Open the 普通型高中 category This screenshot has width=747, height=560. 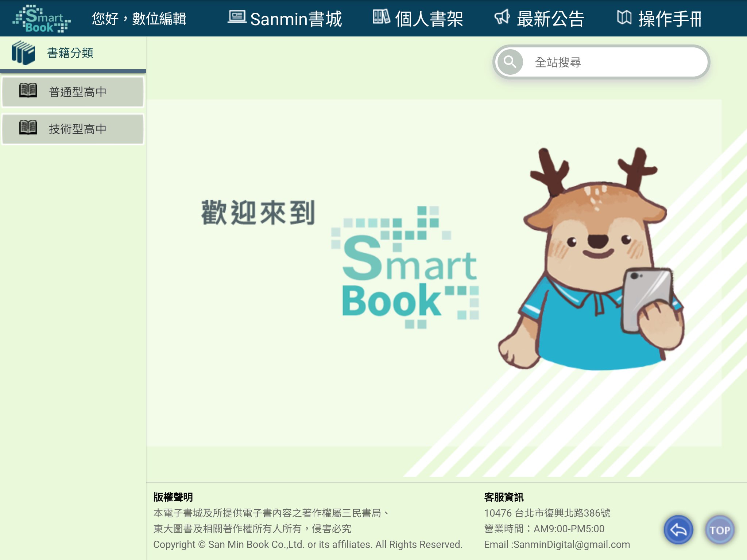[x=77, y=92]
